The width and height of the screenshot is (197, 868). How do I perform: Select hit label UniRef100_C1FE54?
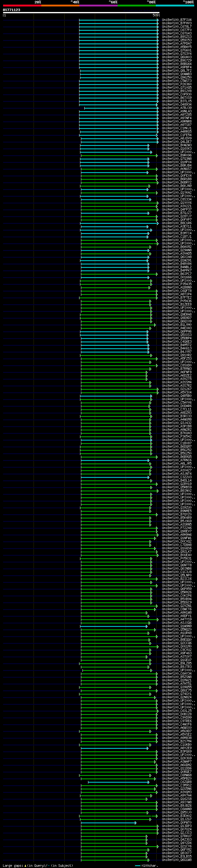[177, 135]
